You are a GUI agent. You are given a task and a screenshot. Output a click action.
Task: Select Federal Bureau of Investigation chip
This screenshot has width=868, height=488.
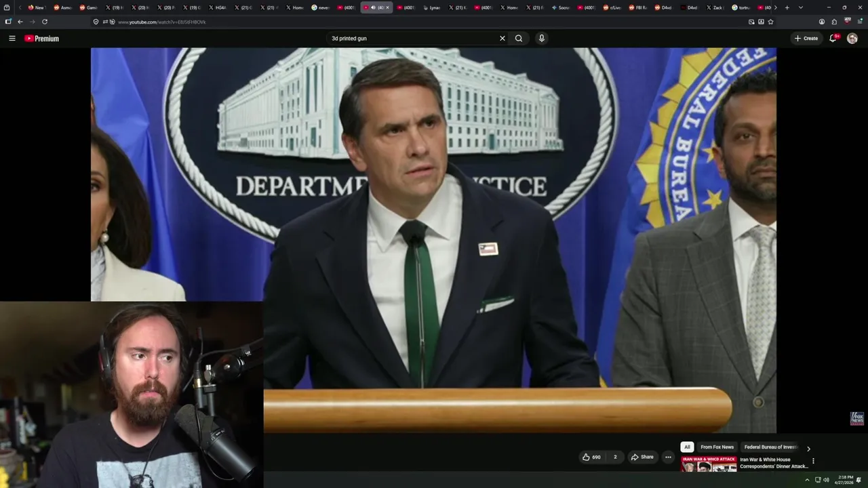pos(770,447)
